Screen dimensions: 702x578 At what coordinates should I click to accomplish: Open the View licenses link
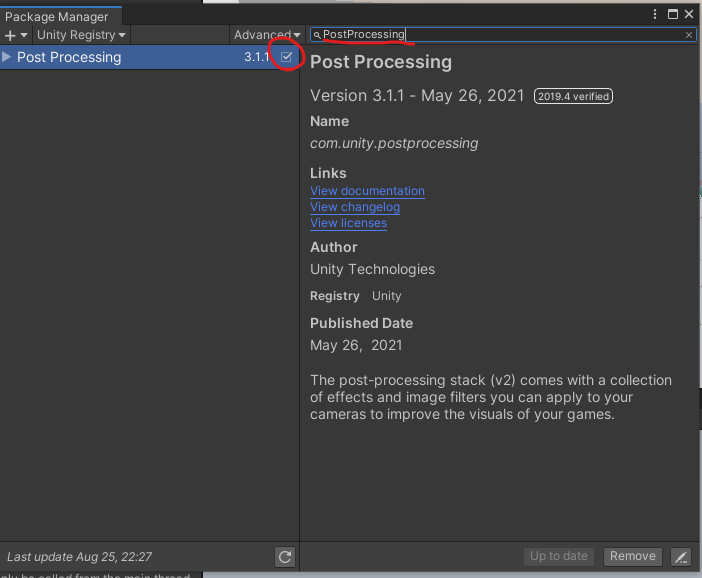tap(348, 223)
